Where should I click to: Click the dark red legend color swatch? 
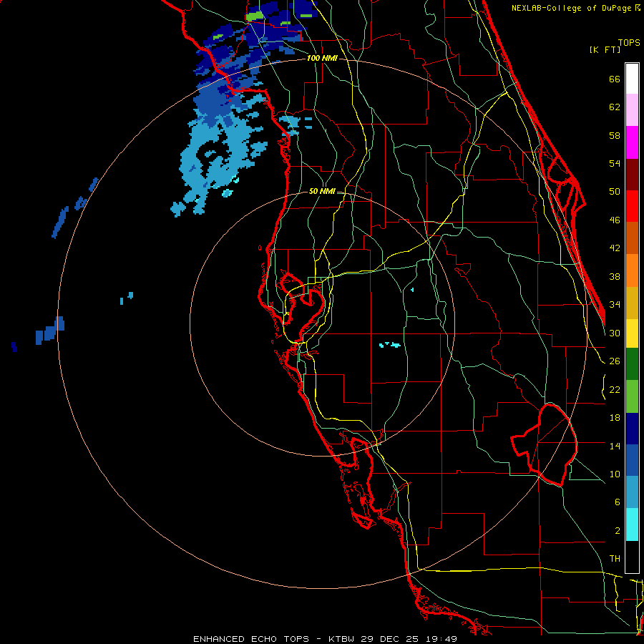coord(632,175)
